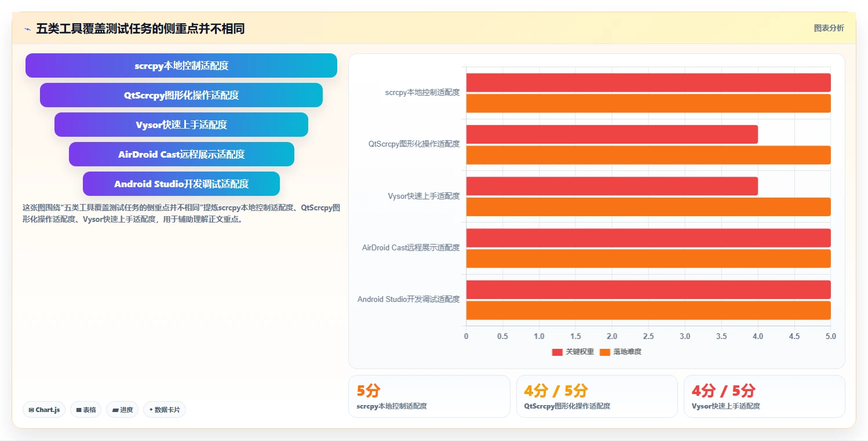This screenshot has width=868, height=441.
Task: Click the orange bar for Vysor快速上手适配度
Action: [x=648, y=207]
